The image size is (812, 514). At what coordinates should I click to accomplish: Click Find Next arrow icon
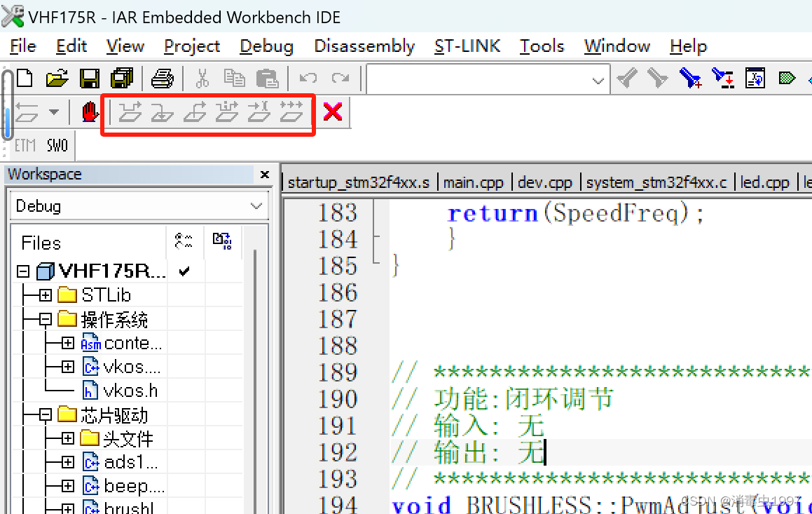tap(657, 79)
